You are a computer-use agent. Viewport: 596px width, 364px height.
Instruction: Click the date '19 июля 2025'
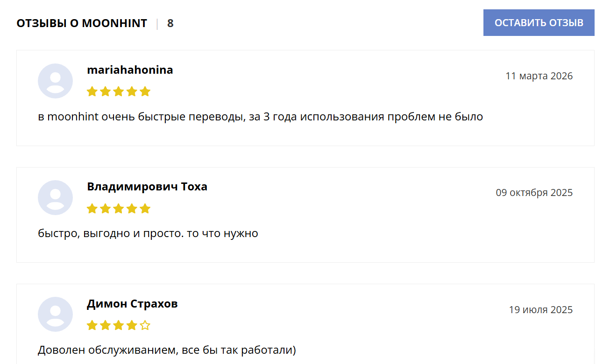tap(540, 310)
